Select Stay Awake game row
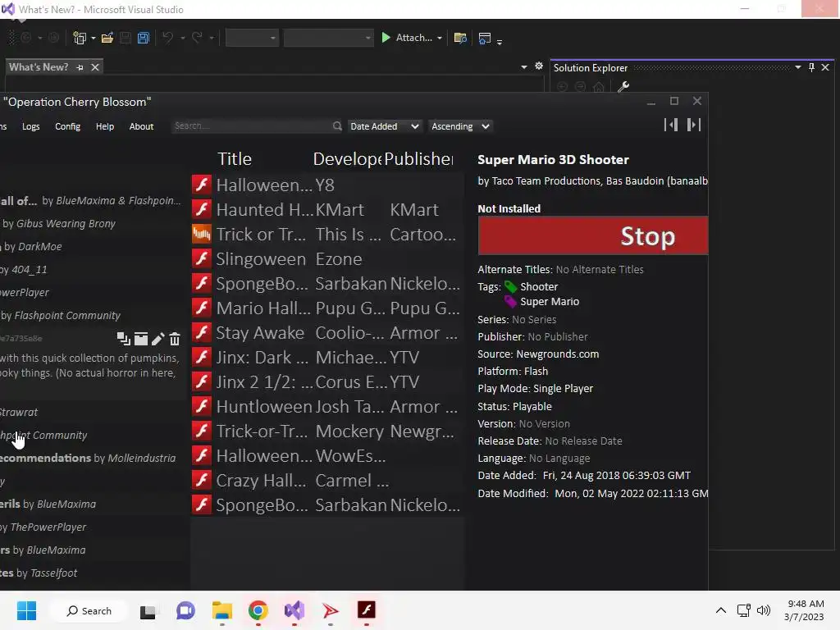Image resolution: width=840 pixels, height=630 pixels. click(327, 333)
